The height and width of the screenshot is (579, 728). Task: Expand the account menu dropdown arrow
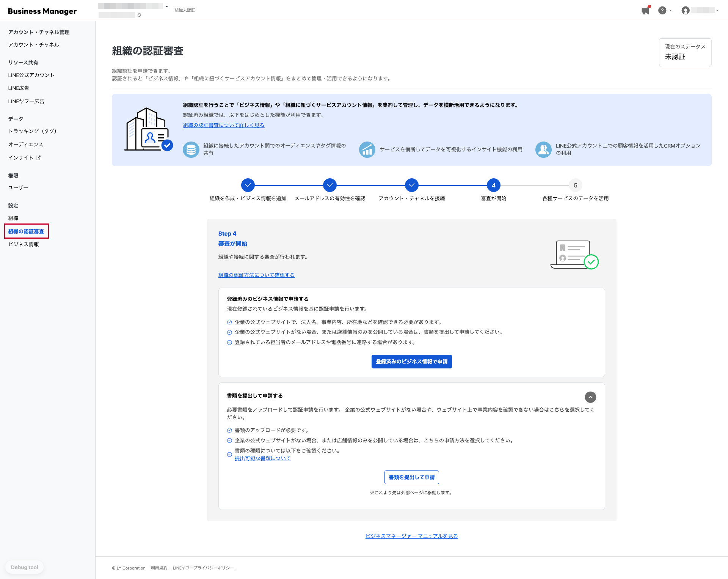pos(717,11)
